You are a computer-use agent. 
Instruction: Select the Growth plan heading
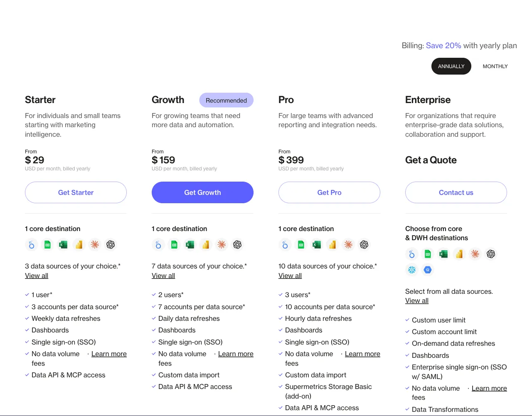point(168,100)
